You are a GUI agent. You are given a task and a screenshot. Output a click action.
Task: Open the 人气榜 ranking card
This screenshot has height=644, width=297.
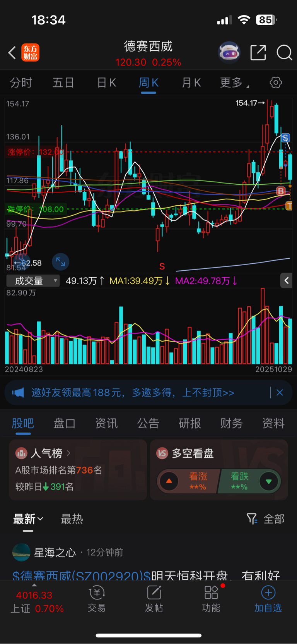[x=78, y=470]
